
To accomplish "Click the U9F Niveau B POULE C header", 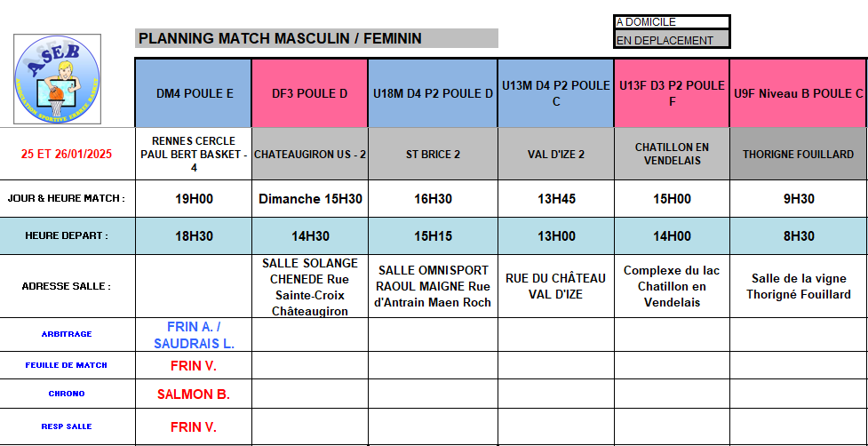I will pos(798,93).
